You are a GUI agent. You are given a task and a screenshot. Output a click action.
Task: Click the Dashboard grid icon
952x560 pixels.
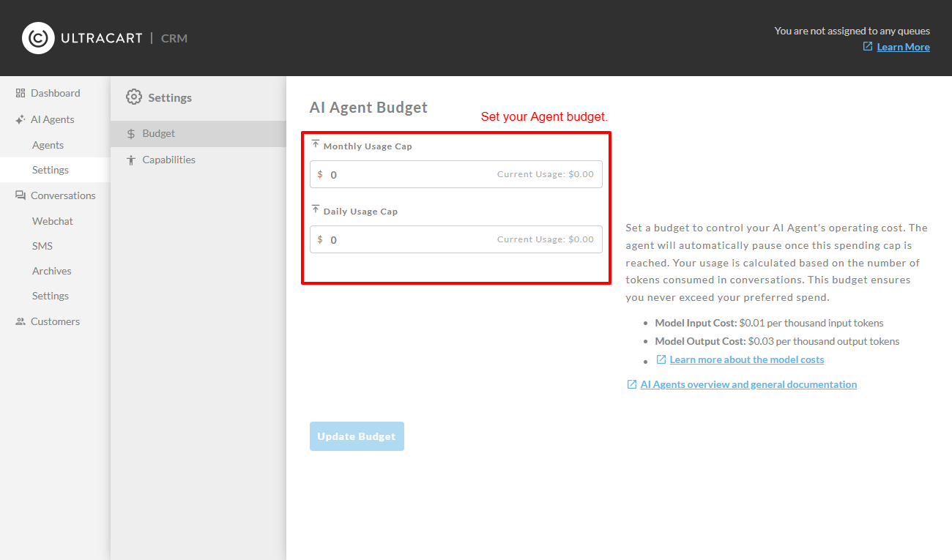(21, 93)
